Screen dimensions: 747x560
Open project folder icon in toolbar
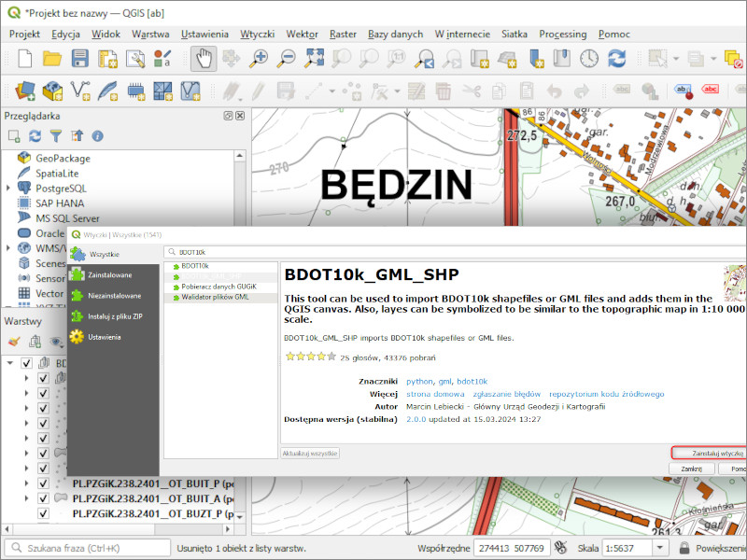coord(52,59)
